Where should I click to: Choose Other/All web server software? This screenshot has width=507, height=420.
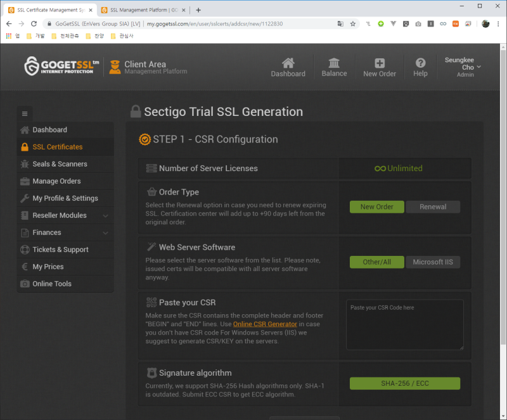tap(376, 262)
